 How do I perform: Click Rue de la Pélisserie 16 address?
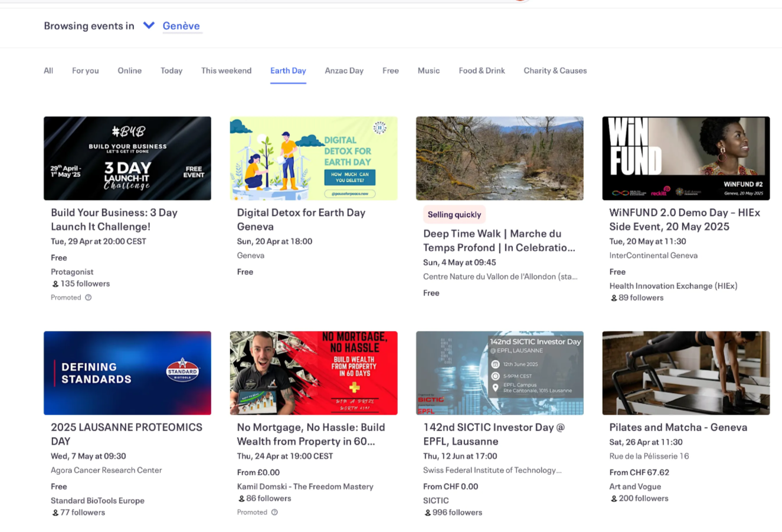(x=649, y=456)
